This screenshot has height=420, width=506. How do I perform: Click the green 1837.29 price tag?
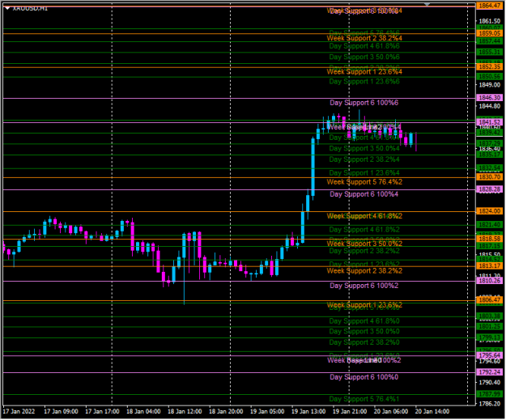pyautogui.click(x=490, y=143)
